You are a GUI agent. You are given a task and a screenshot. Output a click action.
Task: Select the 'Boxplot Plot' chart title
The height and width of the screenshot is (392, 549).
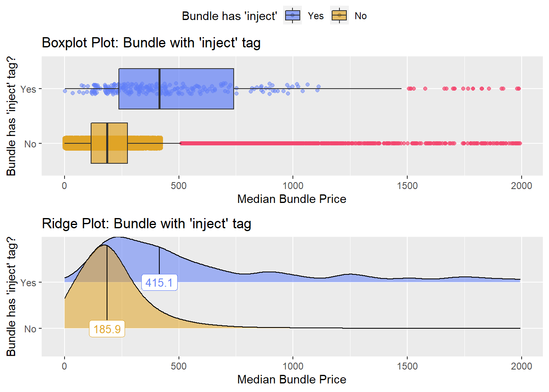click(151, 42)
